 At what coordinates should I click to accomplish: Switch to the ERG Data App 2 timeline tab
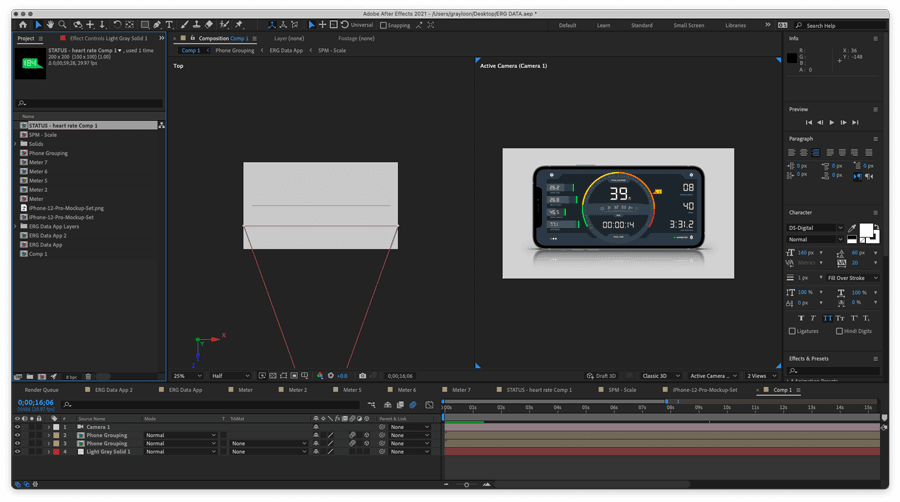click(114, 390)
